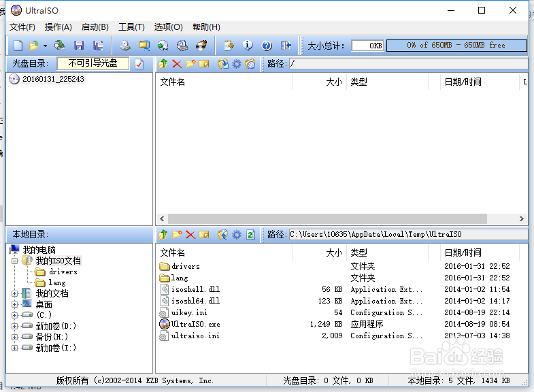This screenshot has width=534, height=392.
Task: Click the Save As icon in the toolbar
Action: 98,46
